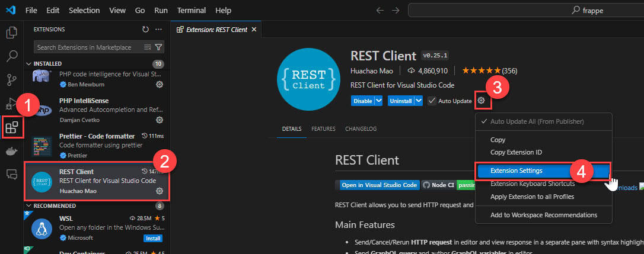Select the REST Client extension item
The width and height of the screenshot is (644, 254).
coord(97,181)
